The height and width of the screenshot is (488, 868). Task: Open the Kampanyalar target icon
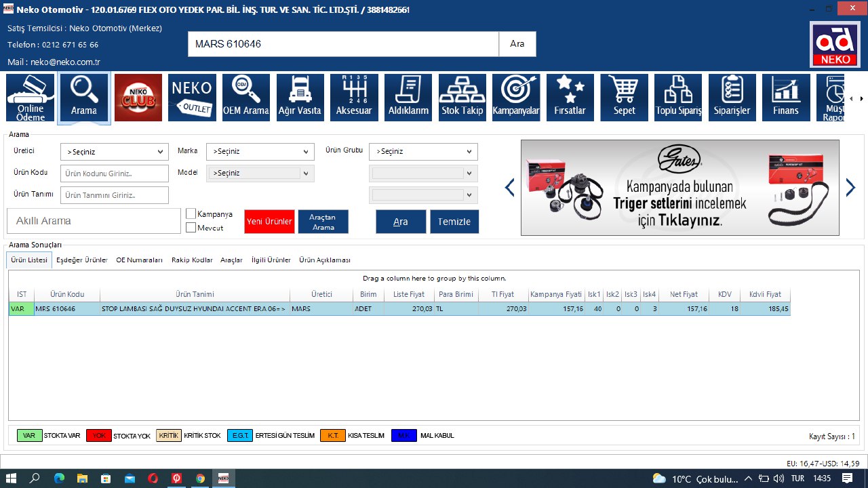(x=516, y=98)
